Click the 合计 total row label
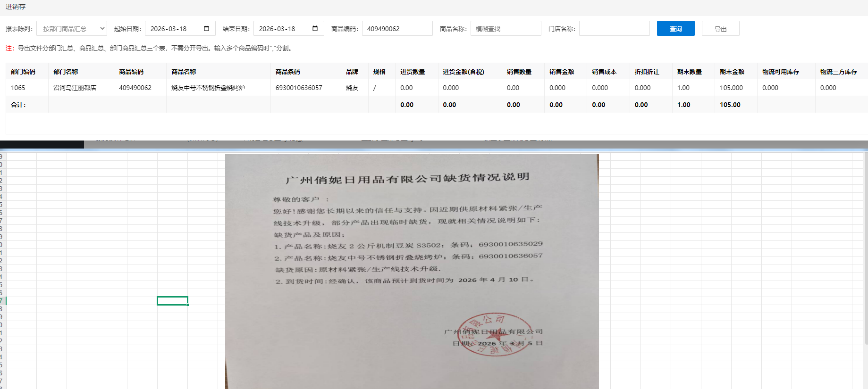 click(18, 105)
